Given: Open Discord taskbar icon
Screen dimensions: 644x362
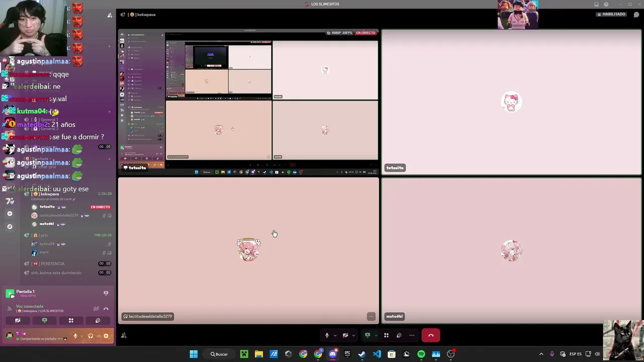Looking at the screenshot, I should tap(333, 354).
